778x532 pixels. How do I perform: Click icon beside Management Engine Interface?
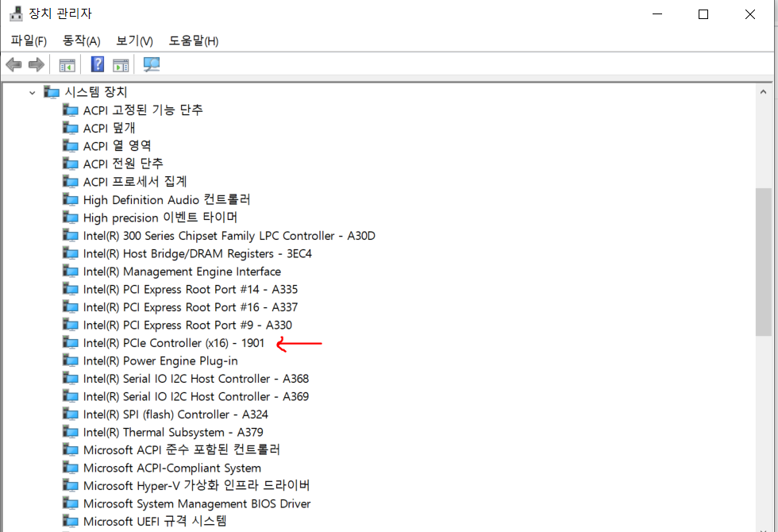[x=71, y=271]
